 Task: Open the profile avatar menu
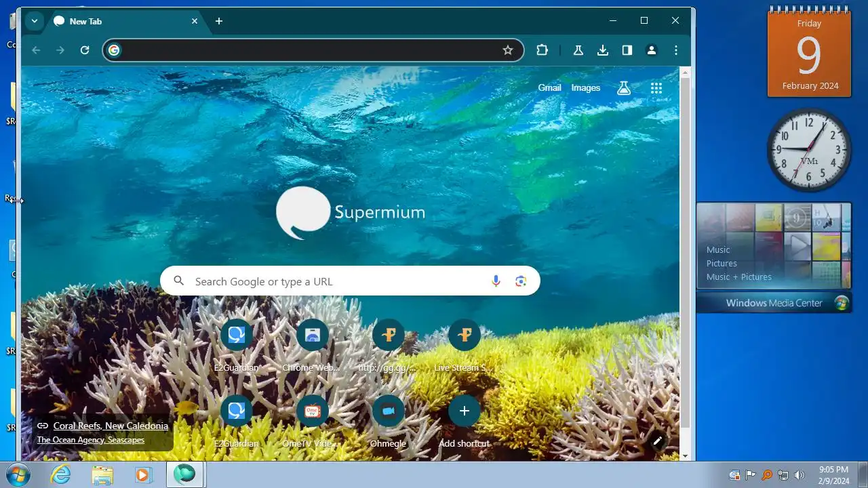[x=652, y=50]
